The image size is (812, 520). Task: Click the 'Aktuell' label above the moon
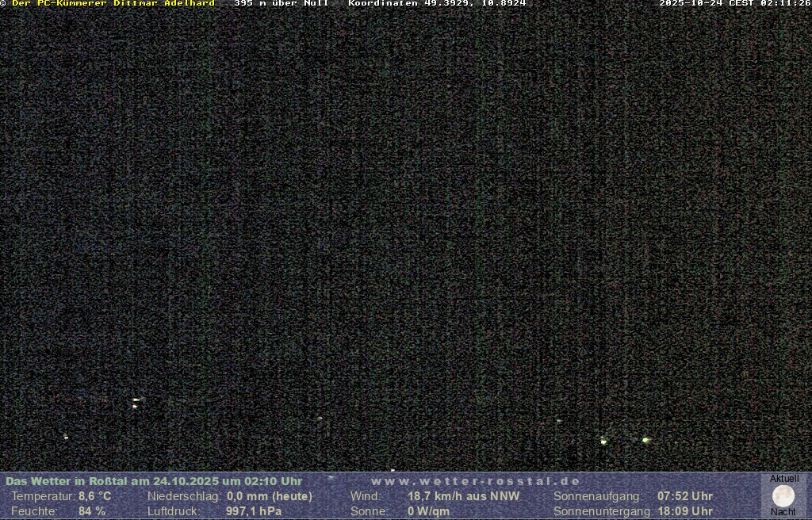pos(784,479)
